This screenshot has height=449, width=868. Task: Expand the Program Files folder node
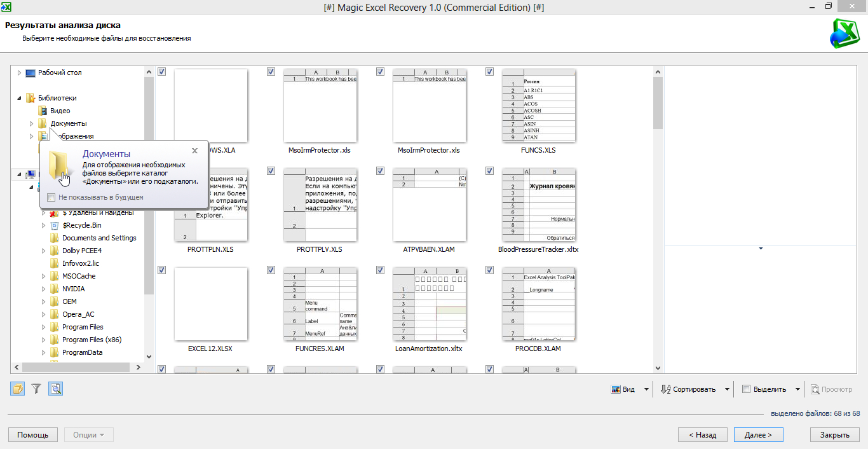pos(44,327)
